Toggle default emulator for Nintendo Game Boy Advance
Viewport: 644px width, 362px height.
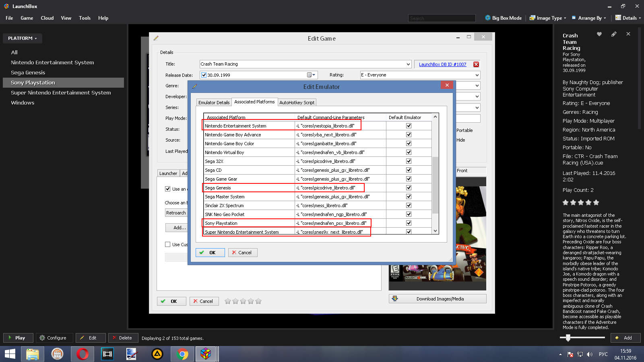tap(409, 134)
